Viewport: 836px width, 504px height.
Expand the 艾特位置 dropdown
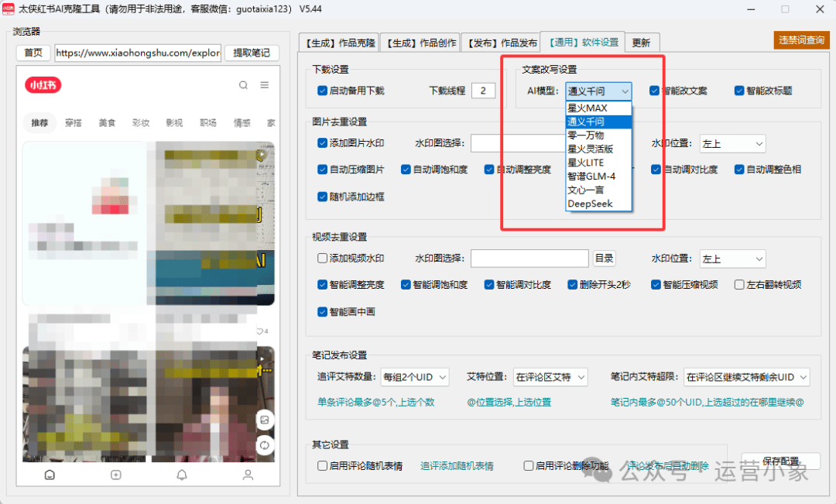point(550,377)
